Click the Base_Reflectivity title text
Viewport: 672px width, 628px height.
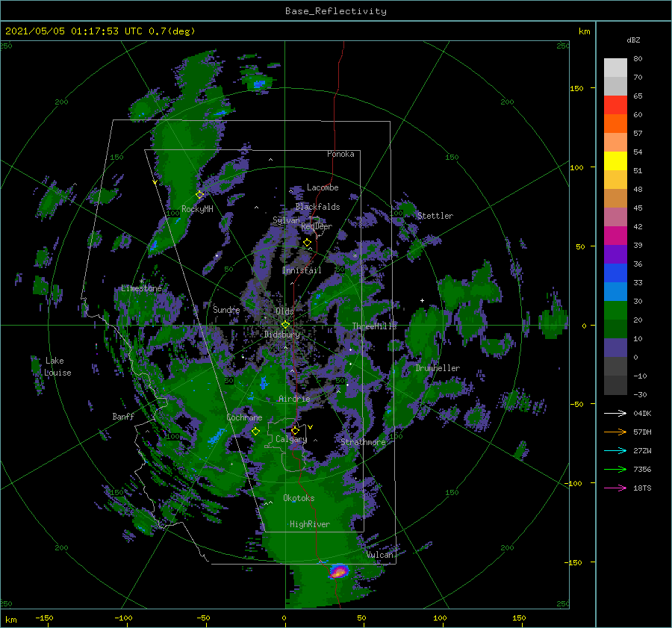(336, 11)
